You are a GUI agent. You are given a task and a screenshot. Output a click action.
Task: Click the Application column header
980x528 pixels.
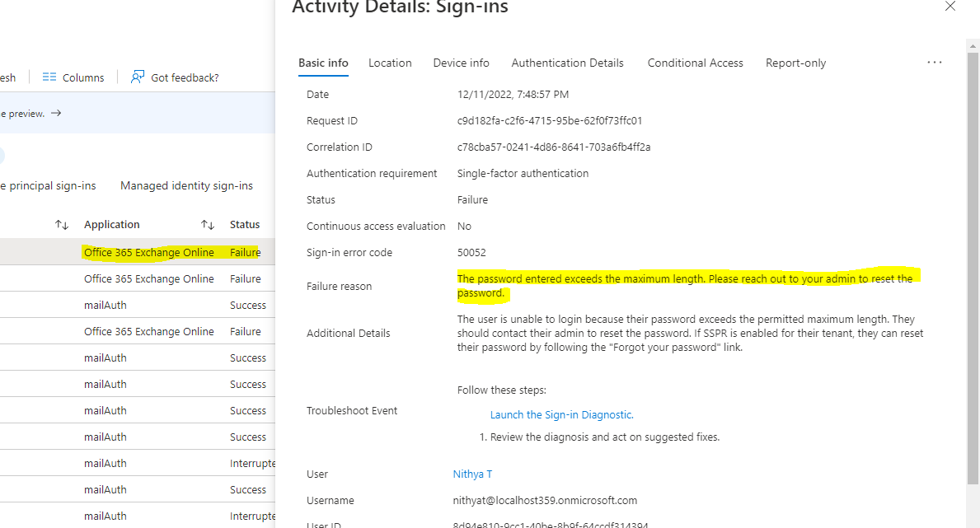tap(112, 224)
